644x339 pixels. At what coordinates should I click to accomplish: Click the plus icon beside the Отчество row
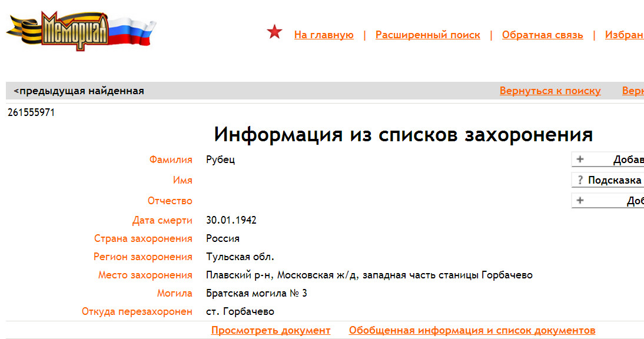coord(580,201)
